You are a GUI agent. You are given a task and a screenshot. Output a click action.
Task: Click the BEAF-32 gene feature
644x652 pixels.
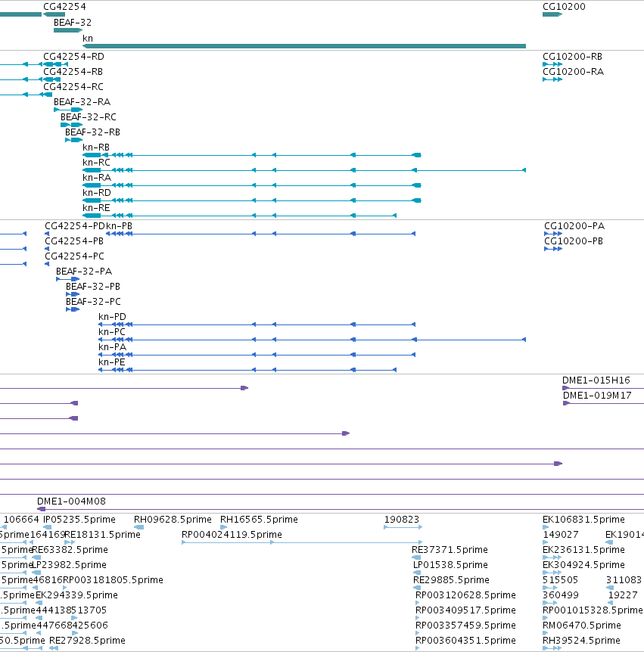click(68, 30)
